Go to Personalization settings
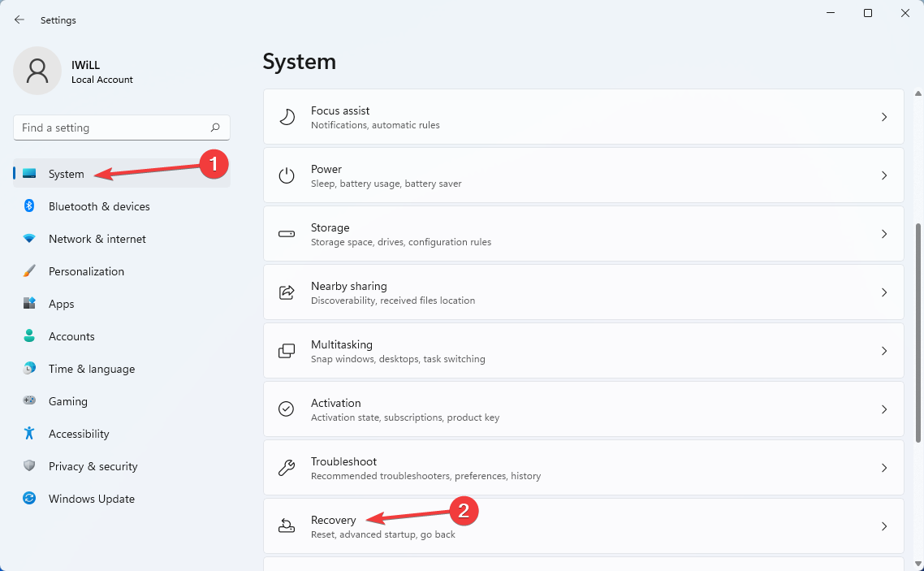 tap(86, 271)
